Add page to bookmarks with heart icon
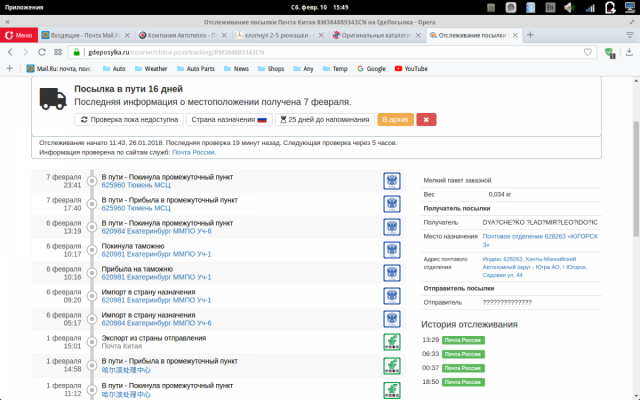Viewport: 640px width, 400px height. [588, 52]
